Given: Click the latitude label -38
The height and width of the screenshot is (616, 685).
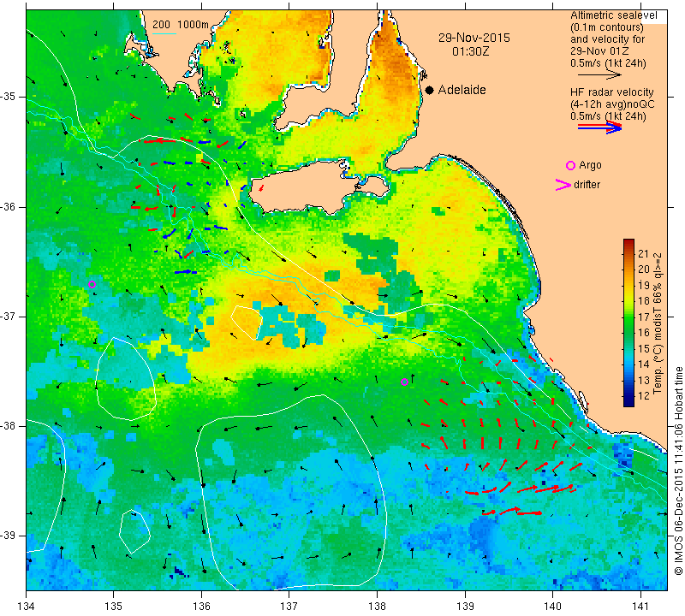Looking at the screenshot, I should coord(9,426).
